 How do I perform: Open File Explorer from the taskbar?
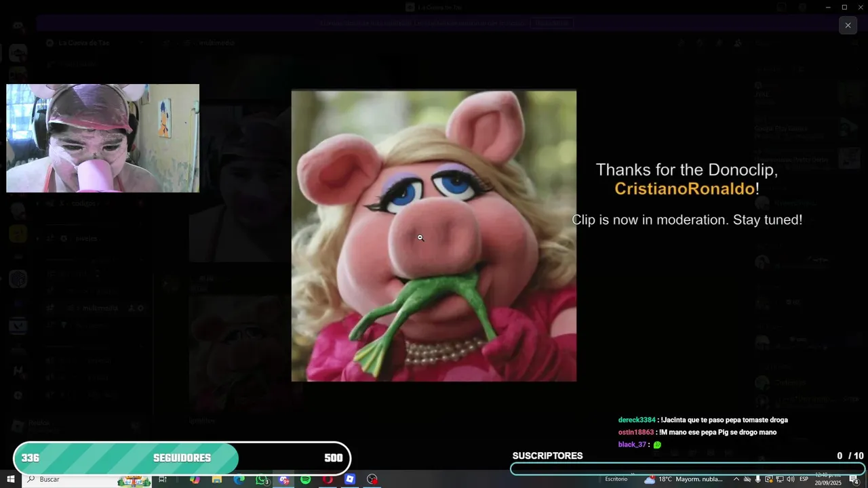point(217,479)
